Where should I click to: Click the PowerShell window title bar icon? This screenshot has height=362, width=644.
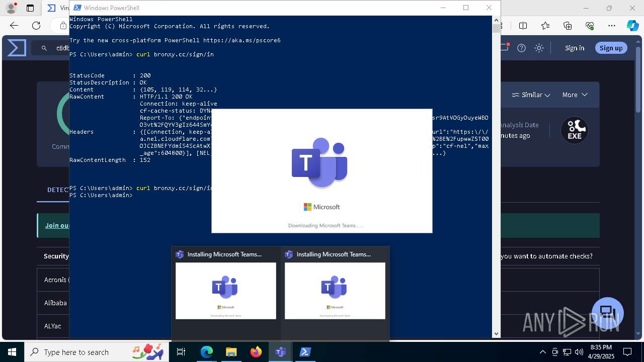(76, 8)
